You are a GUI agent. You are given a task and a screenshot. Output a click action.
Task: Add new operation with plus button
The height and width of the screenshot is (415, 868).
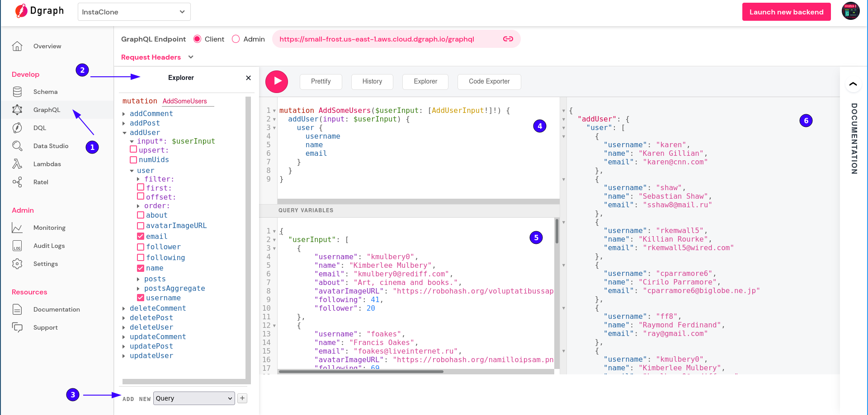(242, 398)
